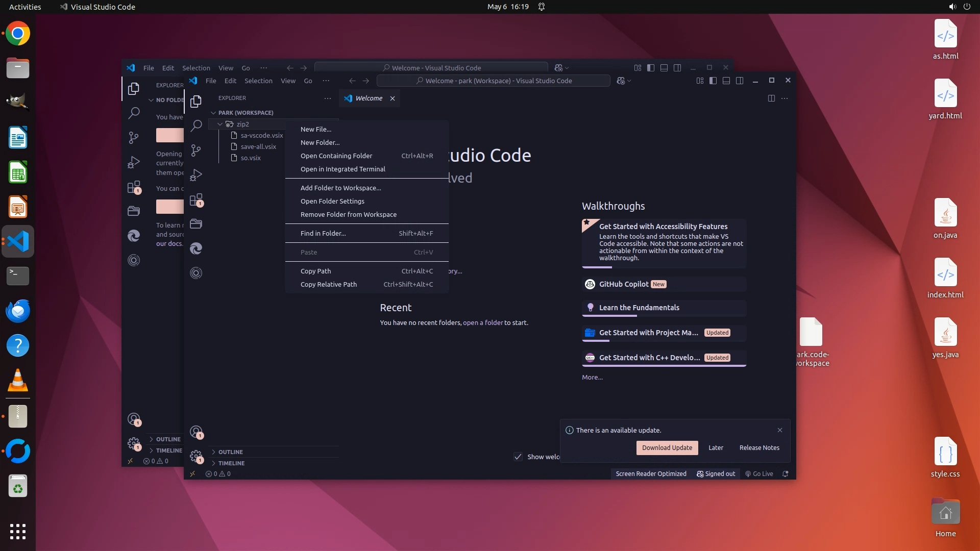This screenshot has width=980, height=551.
Task: Choose Remove Folder from Workspace option
Action: pos(348,215)
